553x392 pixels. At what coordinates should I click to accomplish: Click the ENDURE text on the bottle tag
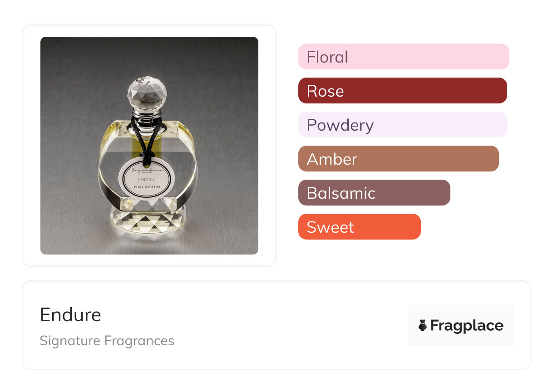tap(146, 180)
